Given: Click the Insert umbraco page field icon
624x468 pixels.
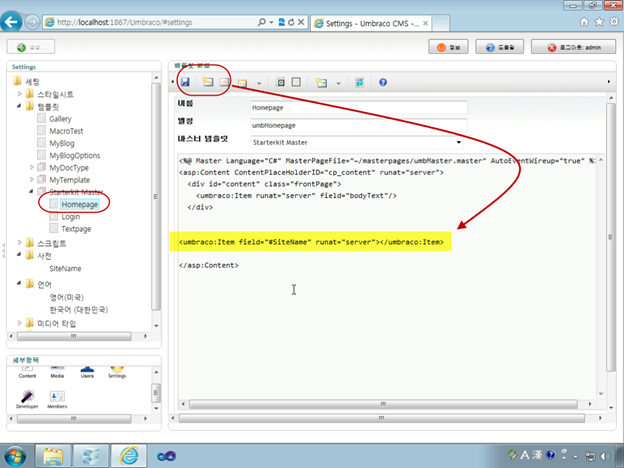Looking at the screenshot, I should [x=208, y=82].
